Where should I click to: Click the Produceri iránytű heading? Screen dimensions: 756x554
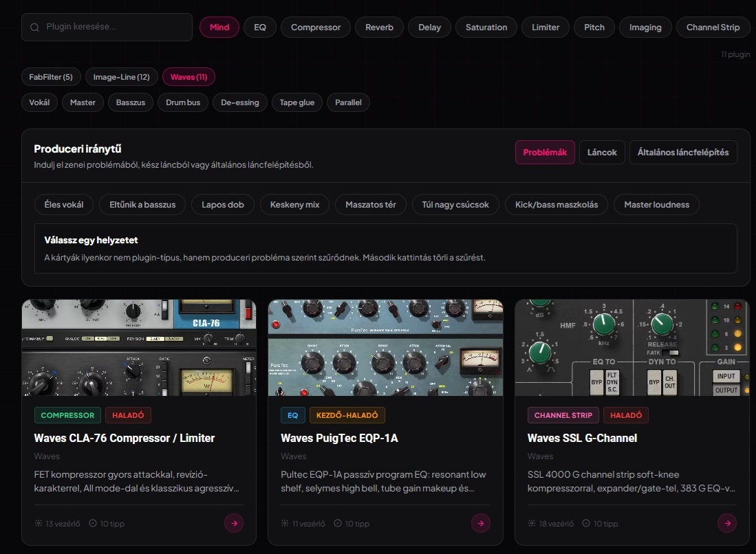pos(78,149)
